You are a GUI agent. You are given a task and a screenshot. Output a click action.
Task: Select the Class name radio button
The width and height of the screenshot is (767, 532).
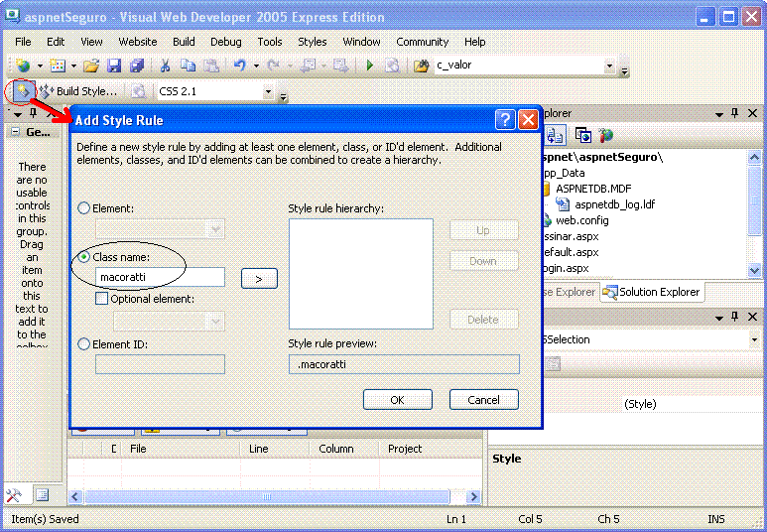[x=84, y=257]
